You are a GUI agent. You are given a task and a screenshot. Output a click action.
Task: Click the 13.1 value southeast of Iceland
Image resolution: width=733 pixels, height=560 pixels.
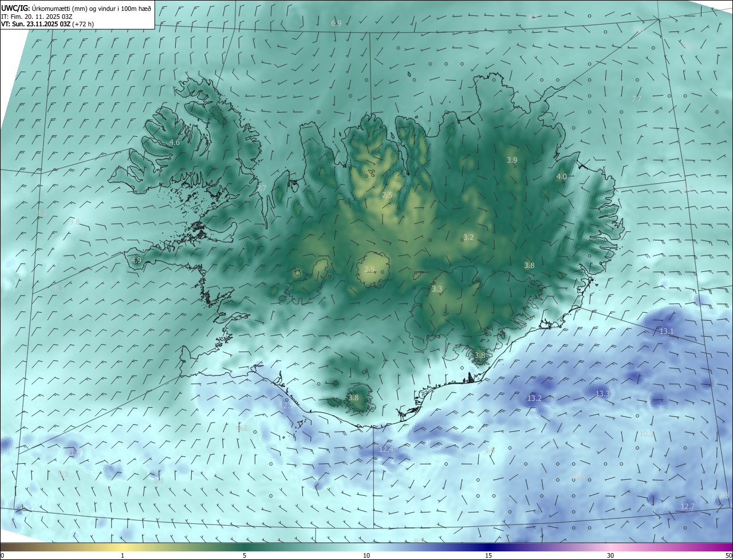[667, 332]
